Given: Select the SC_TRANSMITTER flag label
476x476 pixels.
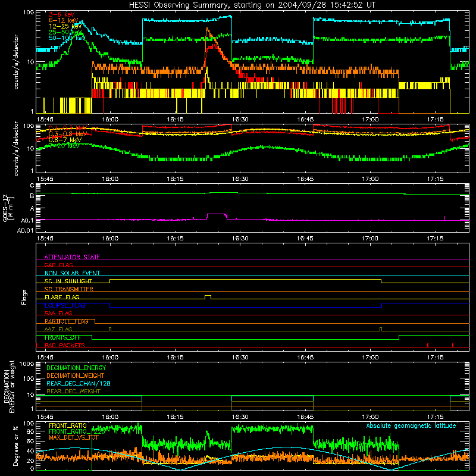Looking at the screenshot, I should 69,289.
